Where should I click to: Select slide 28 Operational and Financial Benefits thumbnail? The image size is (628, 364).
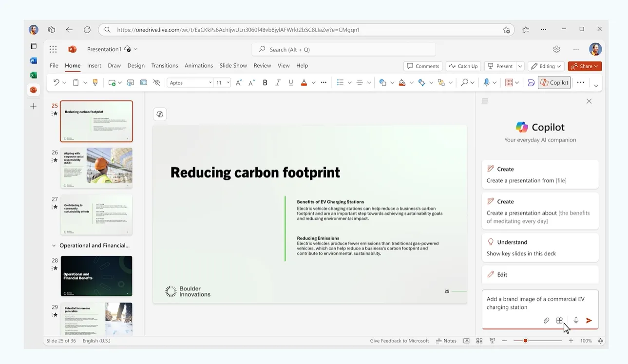(x=96, y=276)
